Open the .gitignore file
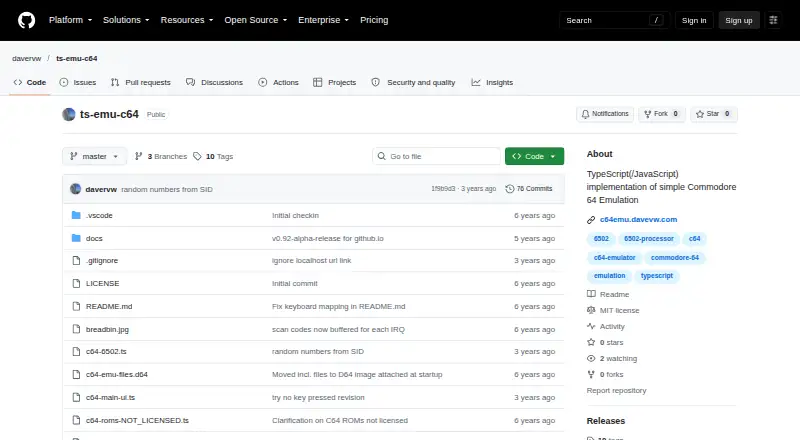Image resolution: width=800 pixels, height=440 pixels. tap(102, 260)
